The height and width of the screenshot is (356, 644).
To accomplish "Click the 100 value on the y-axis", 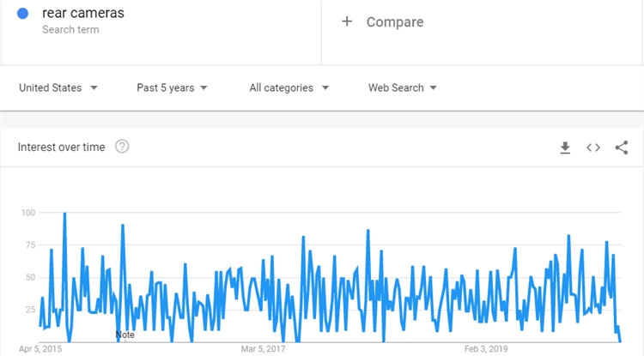I will point(27,213).
